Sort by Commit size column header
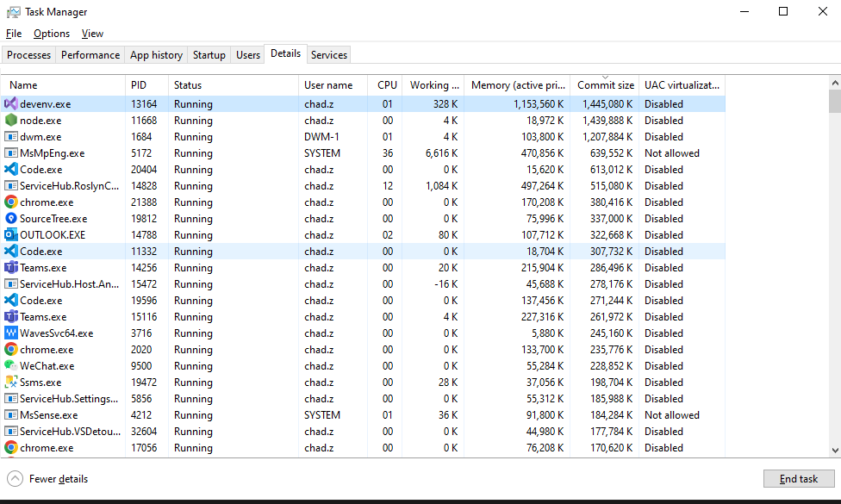The image size is (841, 504). click(x=605, y=85)
